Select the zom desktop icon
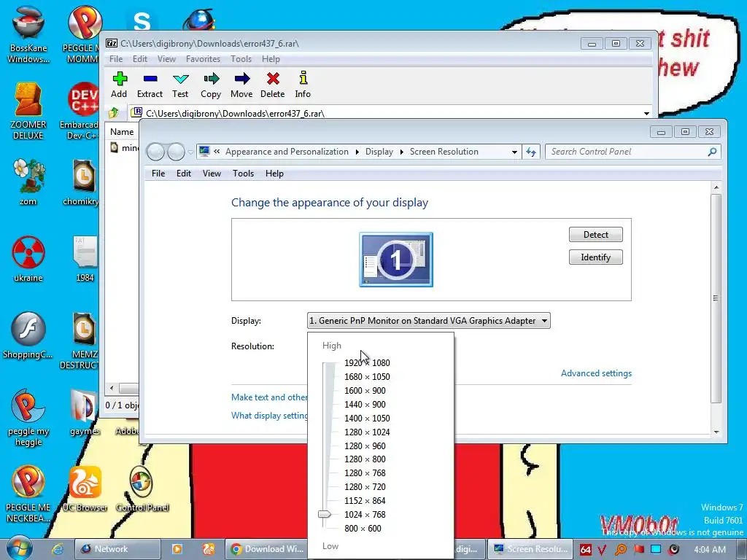The width and height of the screenshot is (747, 560). pos(28,182)
